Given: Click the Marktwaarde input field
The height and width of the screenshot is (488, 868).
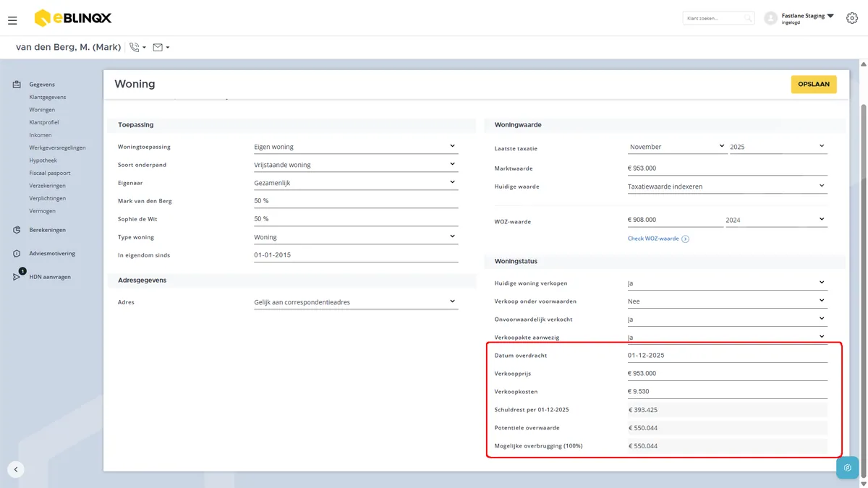Looking at the screenshot, I should 728,168.
